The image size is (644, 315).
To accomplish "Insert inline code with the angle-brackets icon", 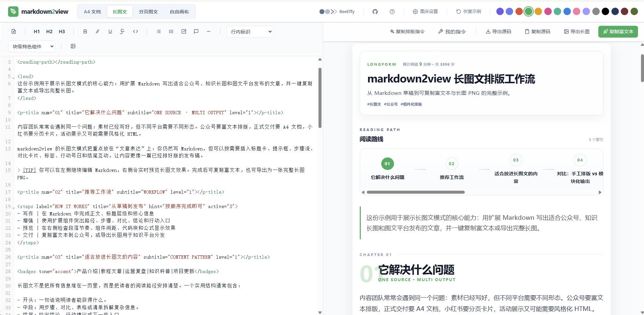I will click(x=136, y=31).
